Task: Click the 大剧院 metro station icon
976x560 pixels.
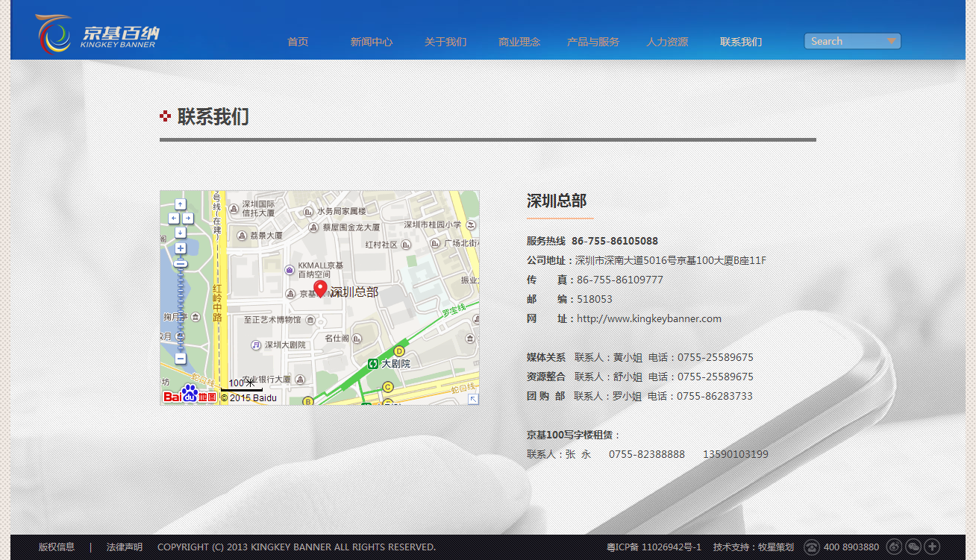Action: [x=372, y=364]
